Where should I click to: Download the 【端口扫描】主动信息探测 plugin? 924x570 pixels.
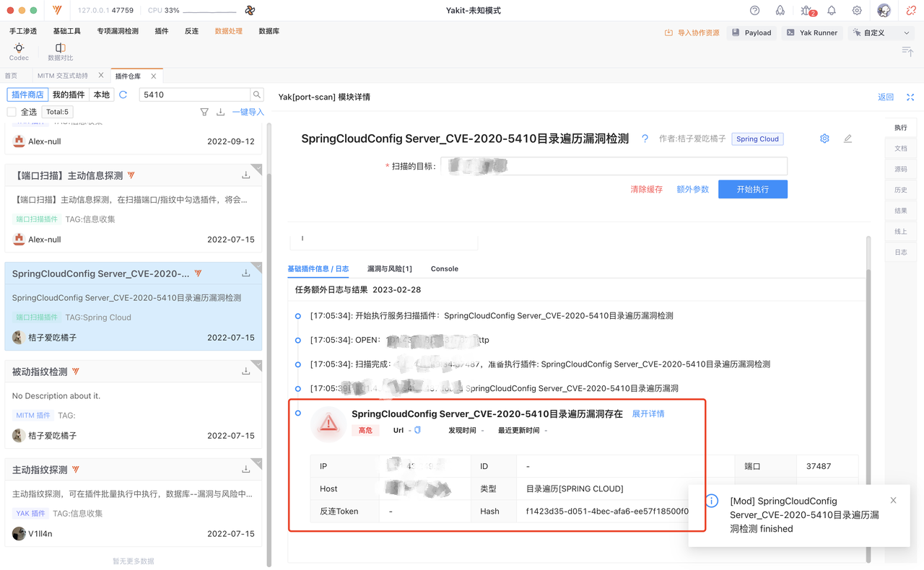pyautogui.click(x=246, y=175)
